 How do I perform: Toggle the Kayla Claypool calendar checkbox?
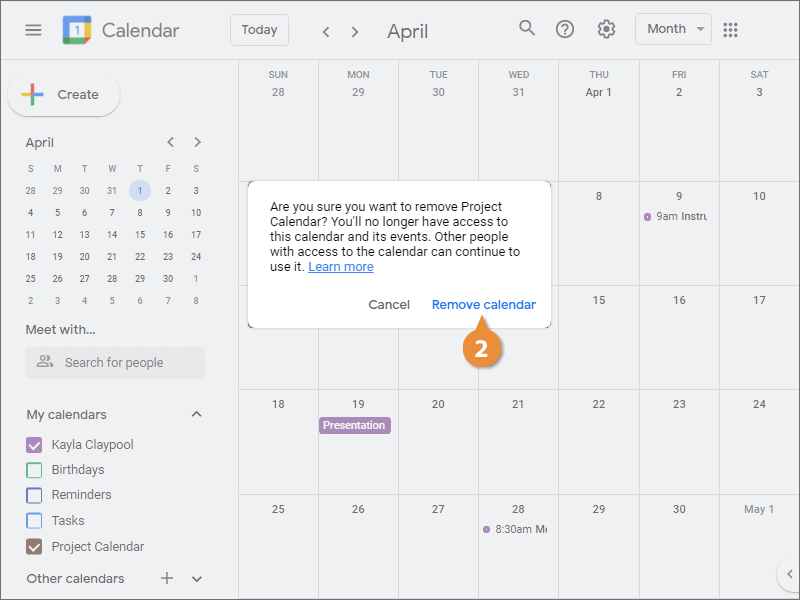(34, 445)
